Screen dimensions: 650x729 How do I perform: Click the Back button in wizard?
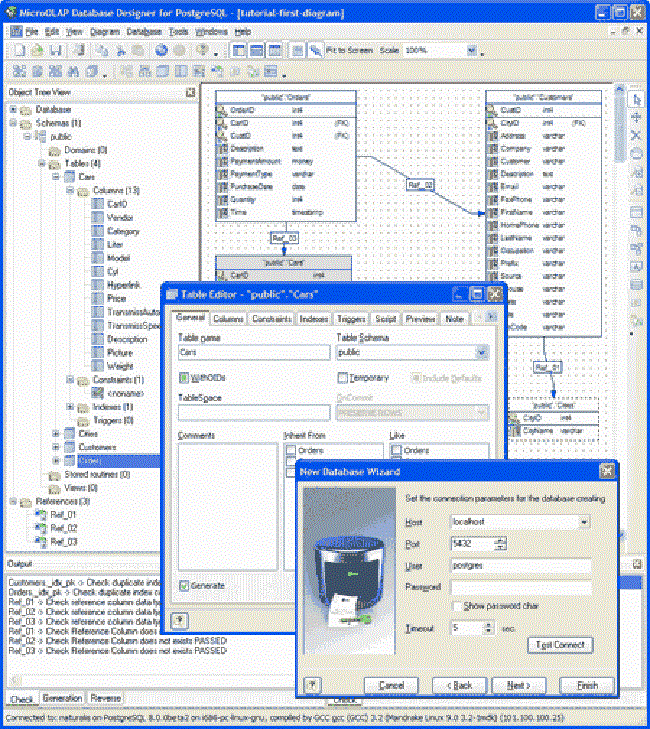click(459, 685)
